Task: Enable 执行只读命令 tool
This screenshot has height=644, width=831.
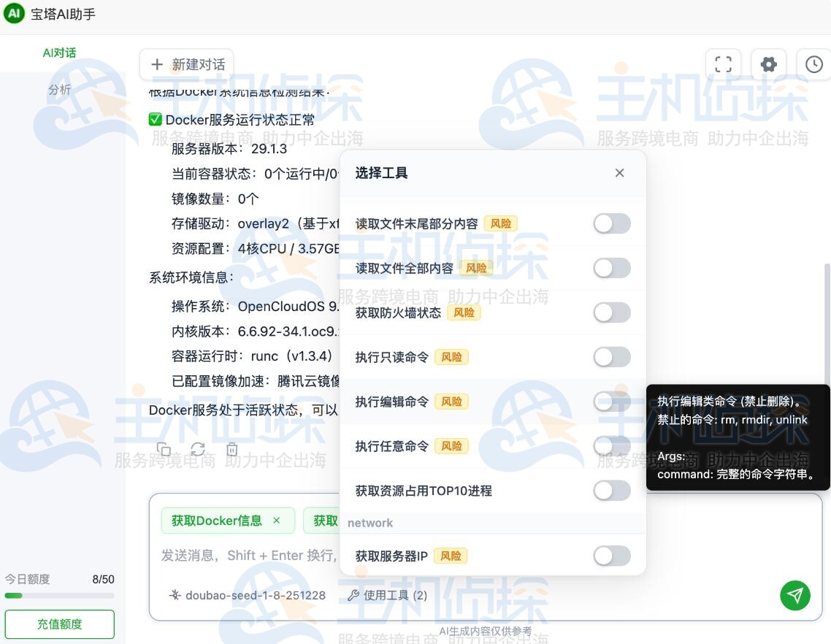Action: point(611,356)
